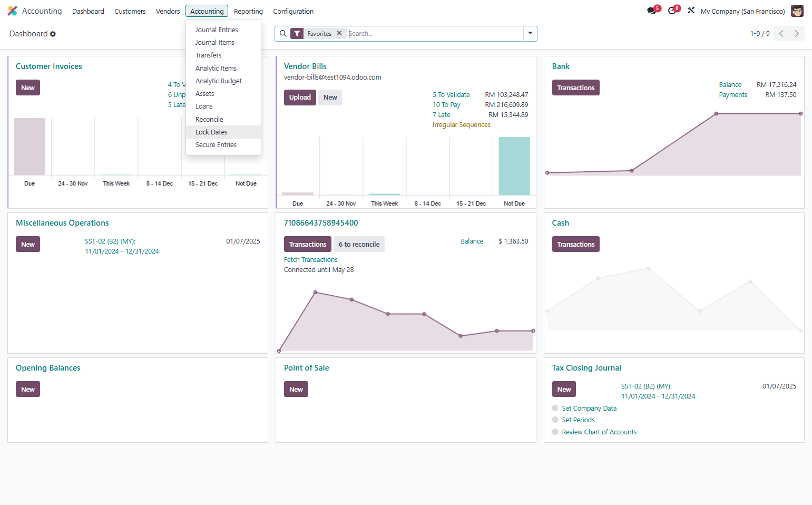Open the Customers menu
The image size is (812, 505).
coord(130,11)
